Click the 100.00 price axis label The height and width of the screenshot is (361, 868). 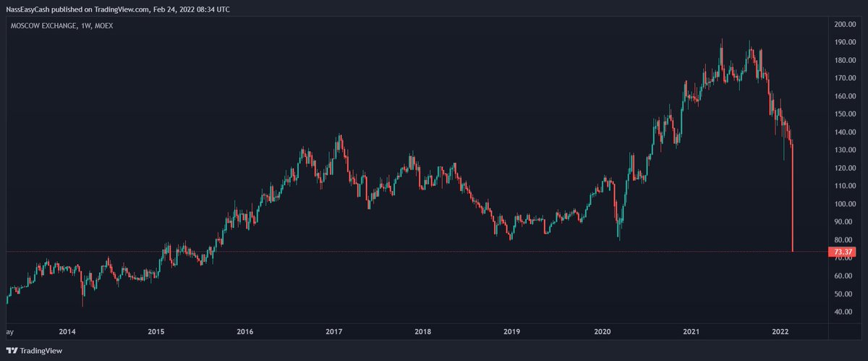pos(845,204)
